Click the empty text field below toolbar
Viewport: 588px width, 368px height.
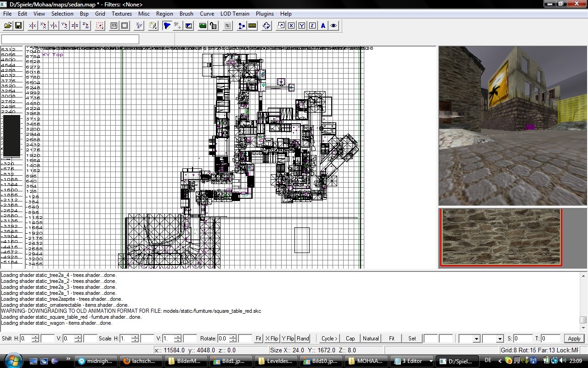coord(70,40)
